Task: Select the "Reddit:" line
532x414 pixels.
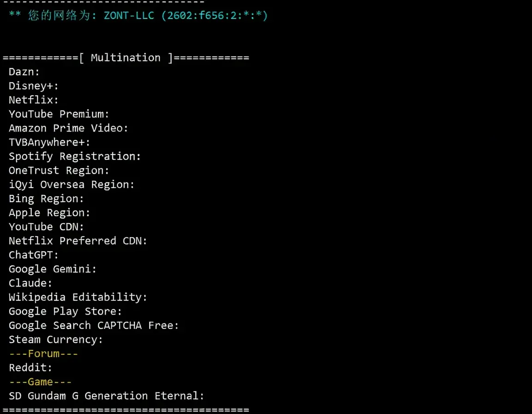Action: [30, 367]
